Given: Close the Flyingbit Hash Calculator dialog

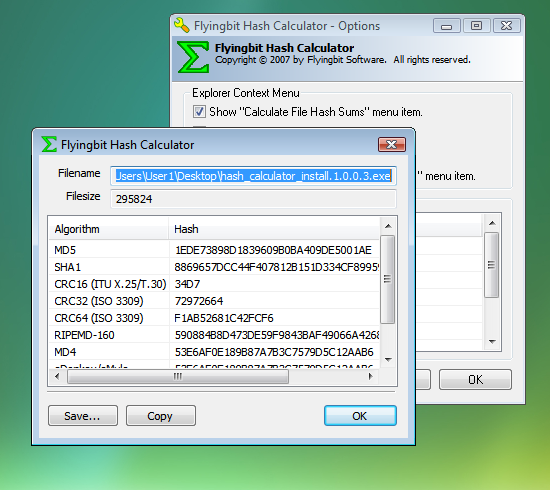Looking at the screenshot, I should [x=392, y=145].
